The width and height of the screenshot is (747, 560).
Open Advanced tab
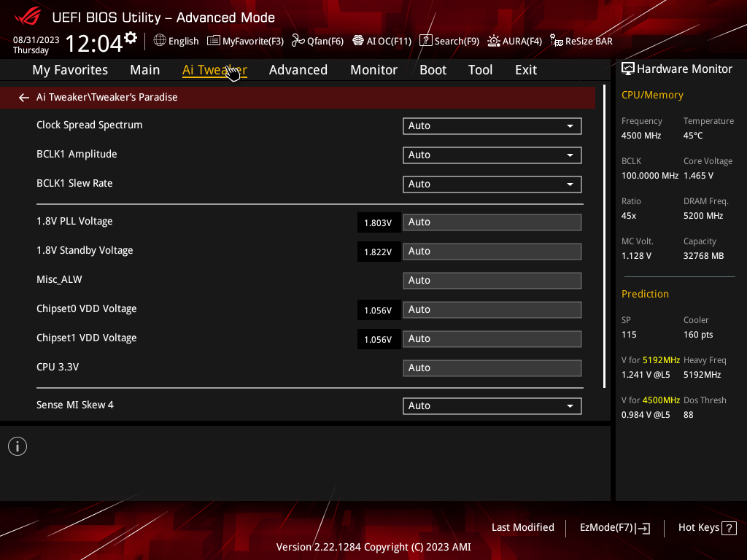click(298, 70)
